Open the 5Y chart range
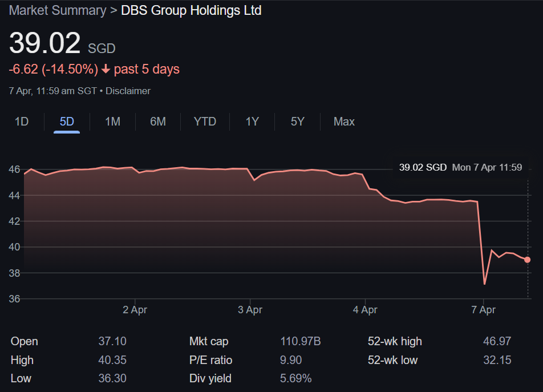This screenshot has height=392, width=543. pos(298,122)
